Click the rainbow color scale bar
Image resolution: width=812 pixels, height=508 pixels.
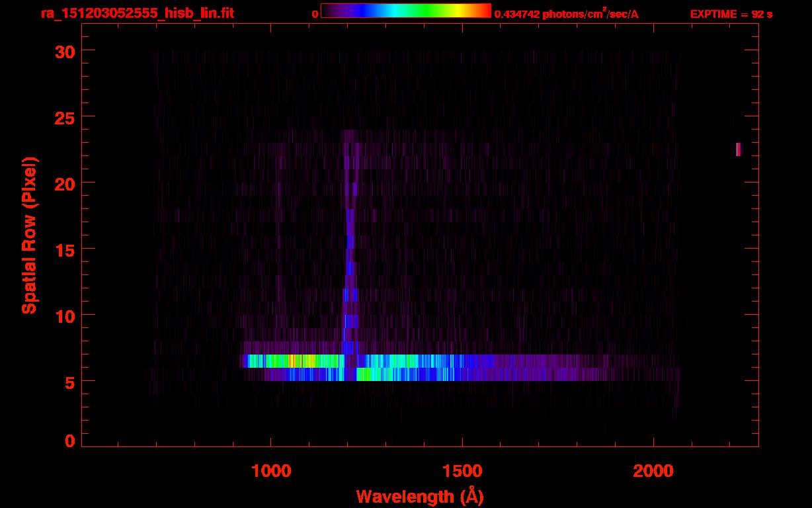[406, 11]
